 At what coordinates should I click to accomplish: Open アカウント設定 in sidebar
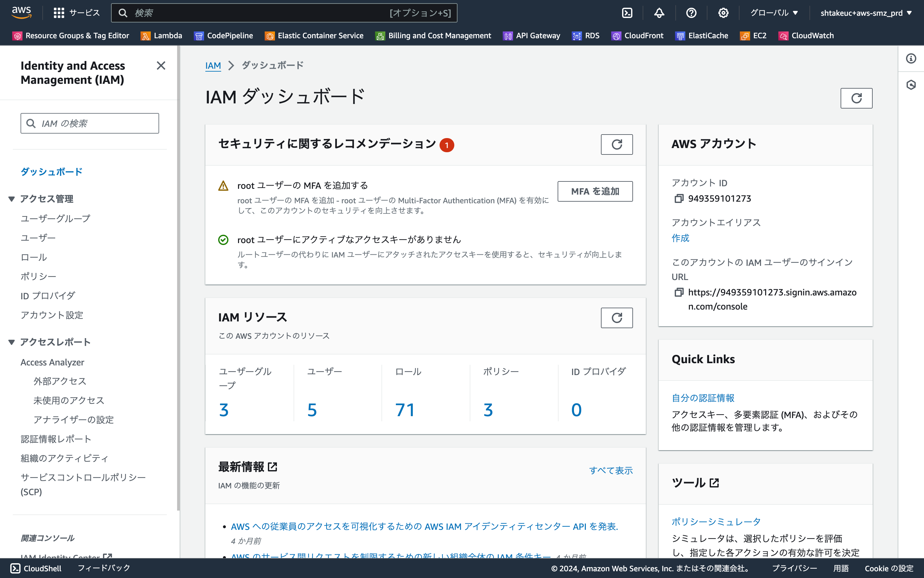[x=52, y=315]
